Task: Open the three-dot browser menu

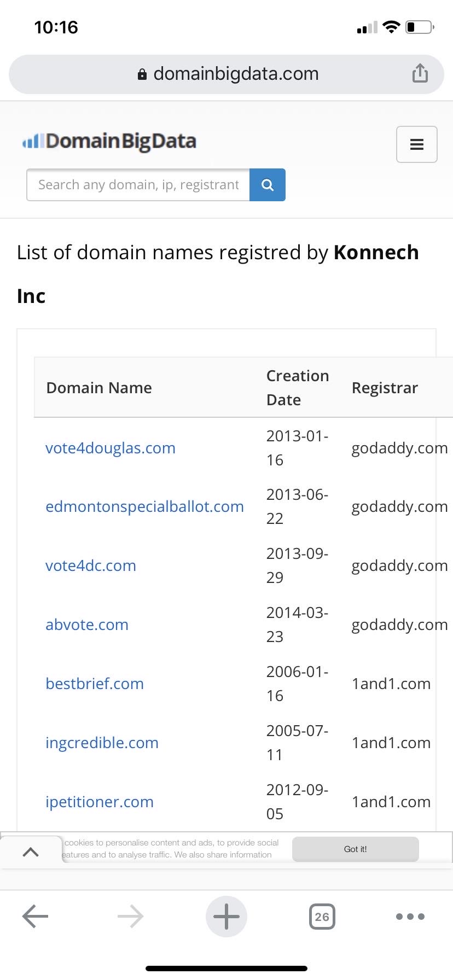Action: point(410,917)
